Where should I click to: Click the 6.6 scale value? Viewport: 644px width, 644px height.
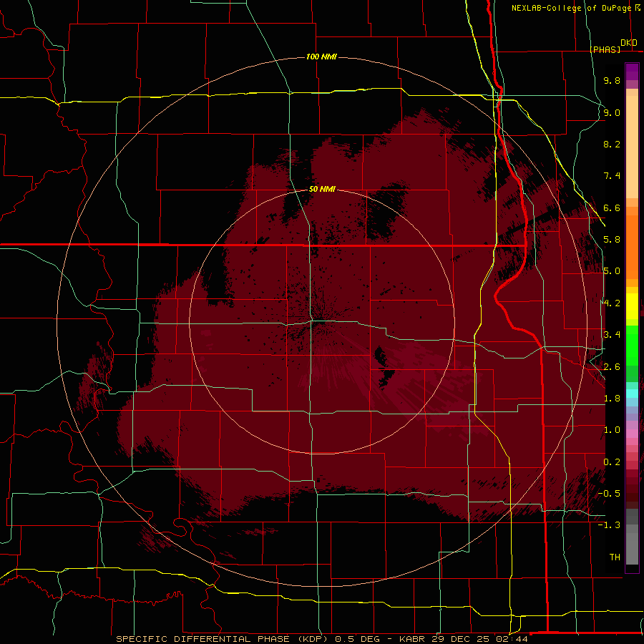pyautogui.click(x=612, y=208)
